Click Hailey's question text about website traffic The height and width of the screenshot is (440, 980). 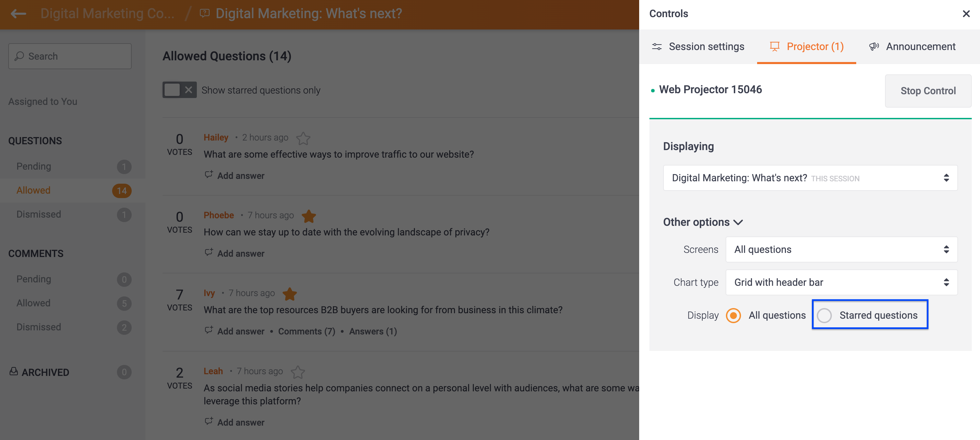click(x=338, y=155)
